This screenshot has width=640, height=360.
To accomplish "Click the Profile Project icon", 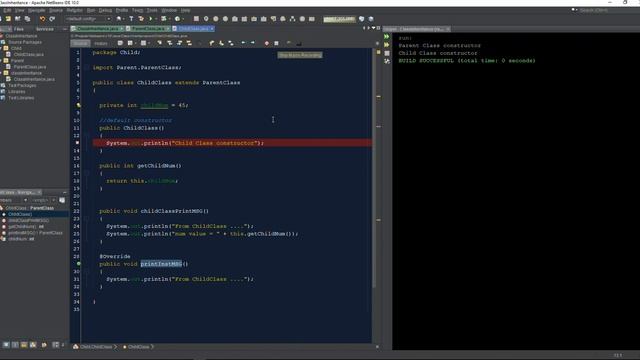I will pyautogui.click(x=177, y=19).
